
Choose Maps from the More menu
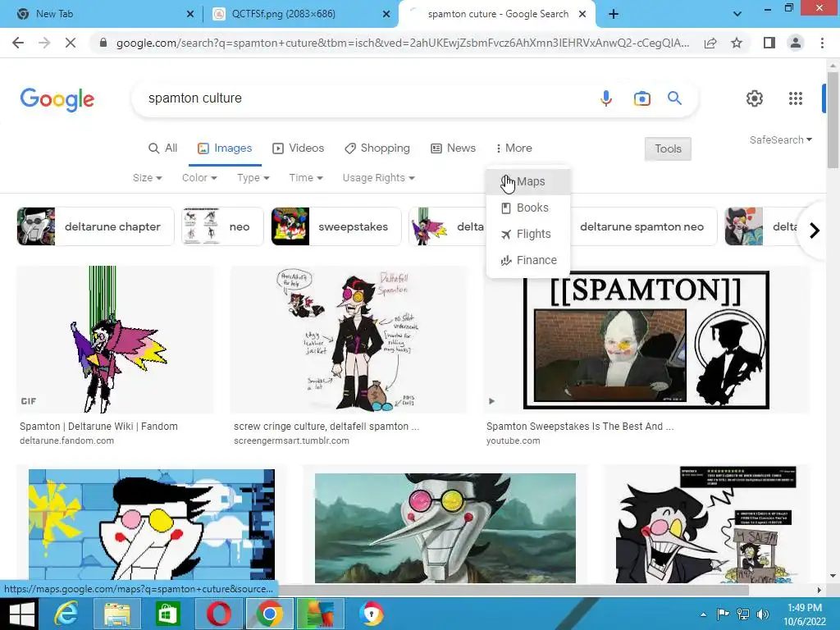coord(528,181)
